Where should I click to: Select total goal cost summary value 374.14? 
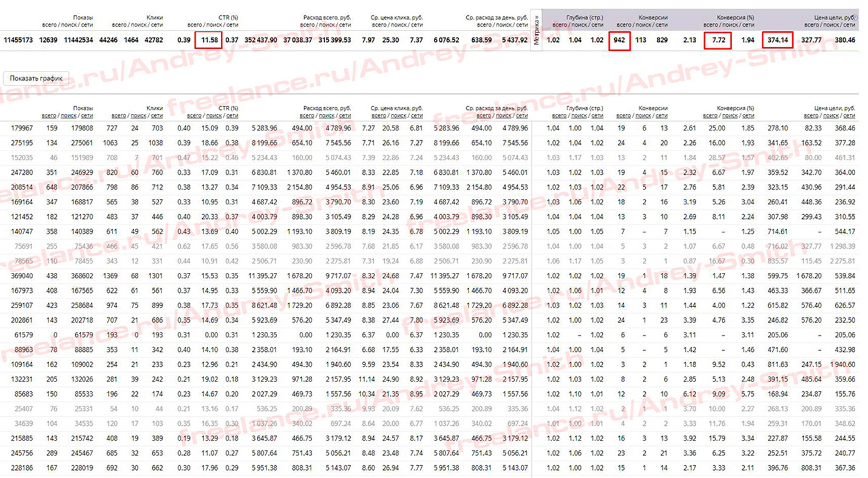(x=778, y=41)
